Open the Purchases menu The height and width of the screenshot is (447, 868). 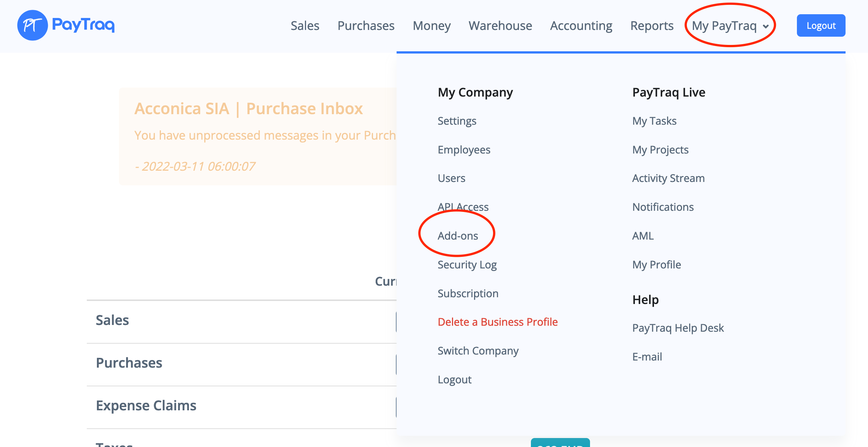click(x=366, y=25)
